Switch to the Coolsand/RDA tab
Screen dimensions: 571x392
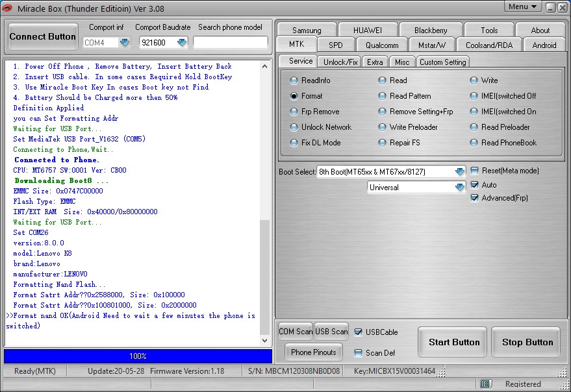pyautogui.click(x=489, y=45)
